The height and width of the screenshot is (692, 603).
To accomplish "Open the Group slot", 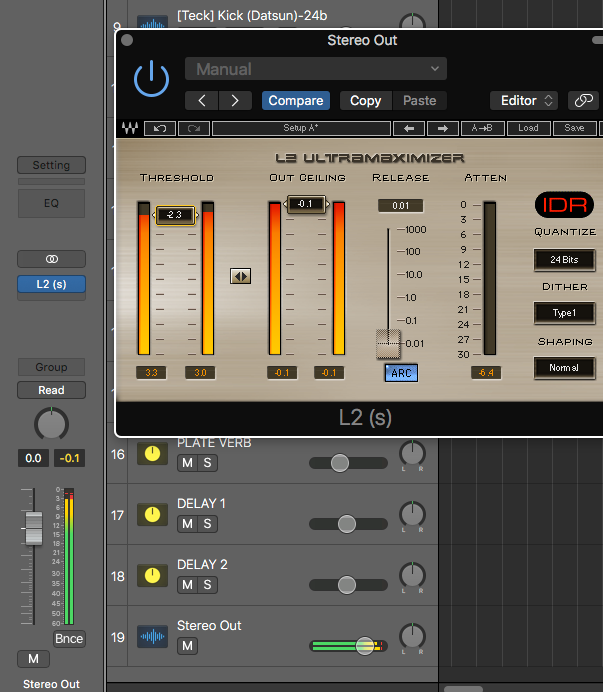I will (51, 367).
